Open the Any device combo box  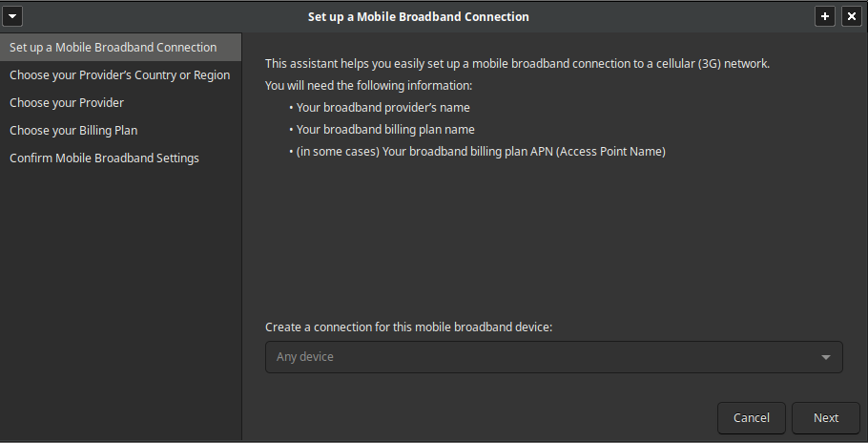554,357
